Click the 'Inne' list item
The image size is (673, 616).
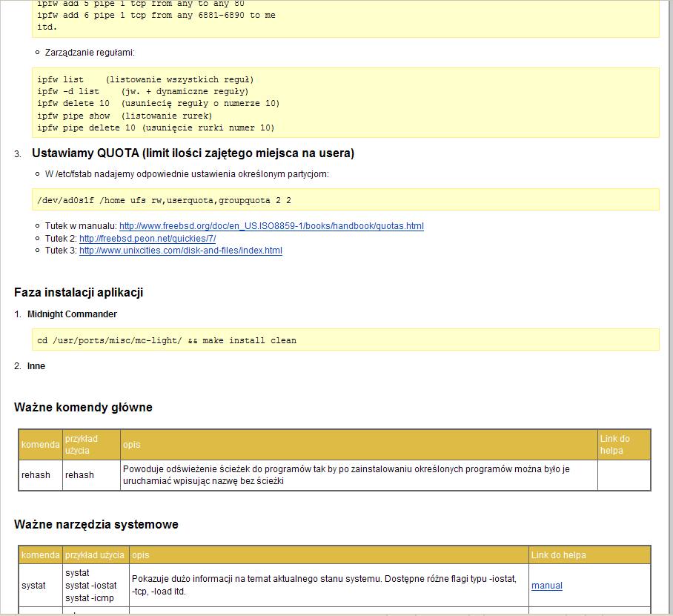[x=36, y=366]
